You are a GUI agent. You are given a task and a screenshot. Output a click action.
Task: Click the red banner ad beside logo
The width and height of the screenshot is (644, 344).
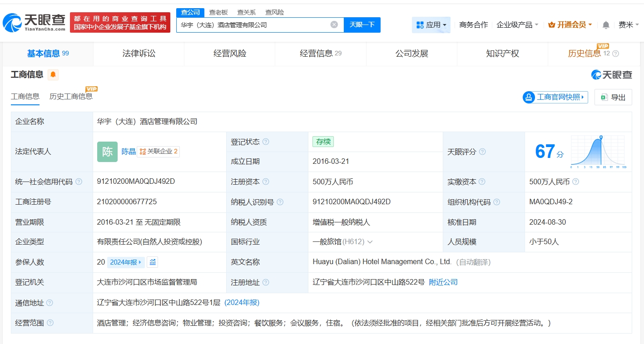120,23
